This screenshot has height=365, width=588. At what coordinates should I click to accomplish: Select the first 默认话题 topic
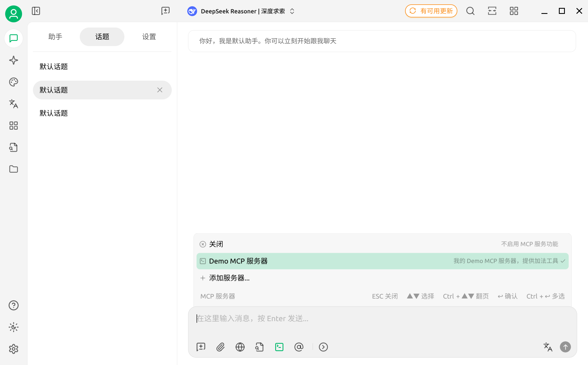[x=102, y=67]
